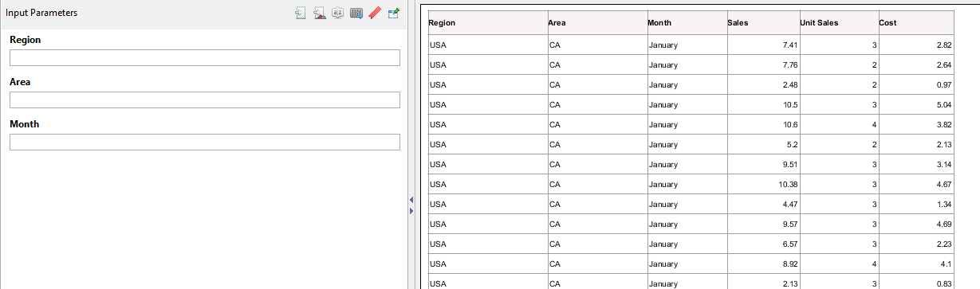Click the Cost value 2.13
The image size is (980, 289).
point(943,144)
